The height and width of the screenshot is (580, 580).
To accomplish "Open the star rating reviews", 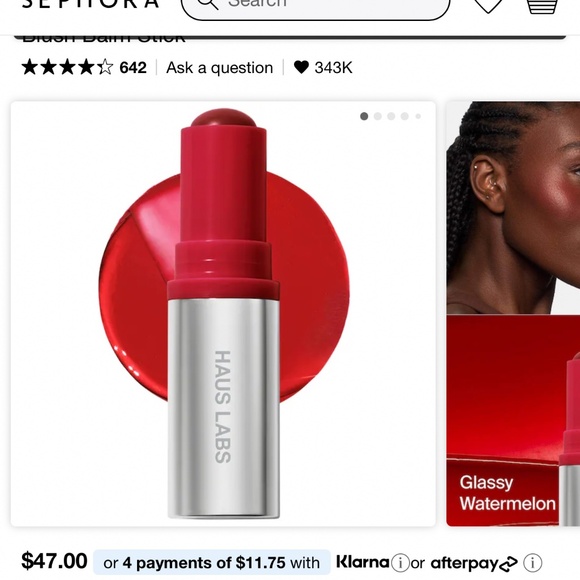I will [67, 67].
